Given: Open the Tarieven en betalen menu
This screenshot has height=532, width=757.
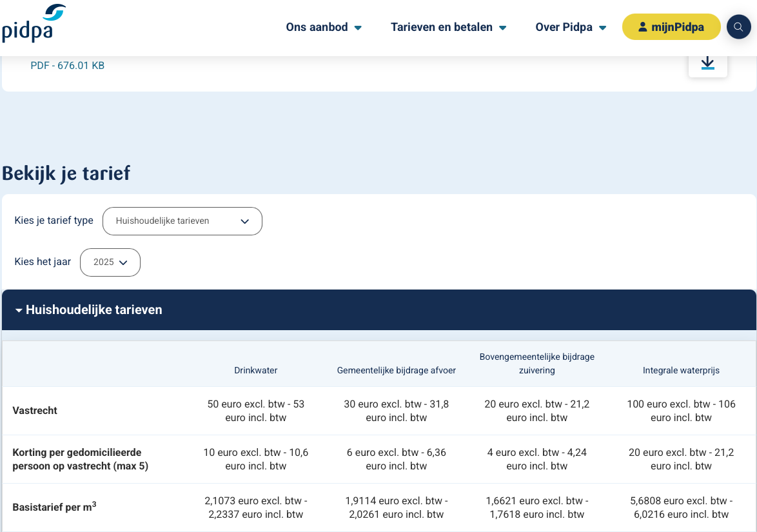Looking at the screenshot, I should coord(448,27).
